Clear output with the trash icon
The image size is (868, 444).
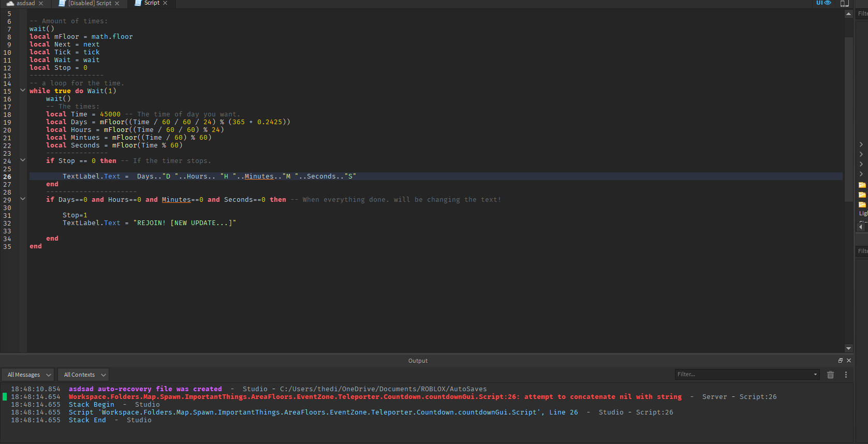click(x=830, y=375)
